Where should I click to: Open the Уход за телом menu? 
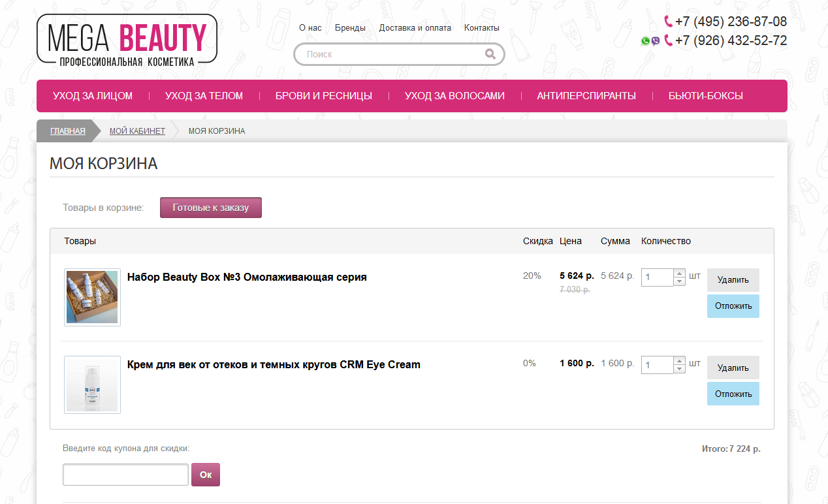pyautogui.click(x=204, y=96)
